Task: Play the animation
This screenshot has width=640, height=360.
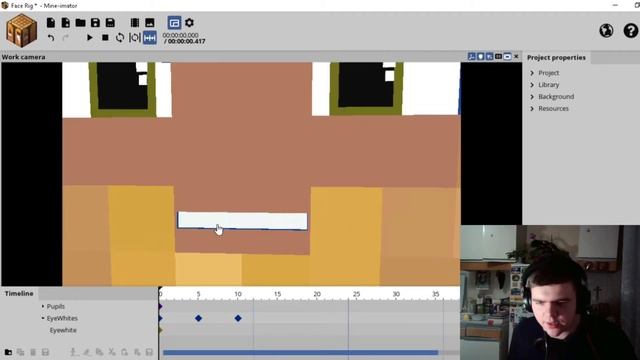Action: pyautogui.click(x=90, y=38)
